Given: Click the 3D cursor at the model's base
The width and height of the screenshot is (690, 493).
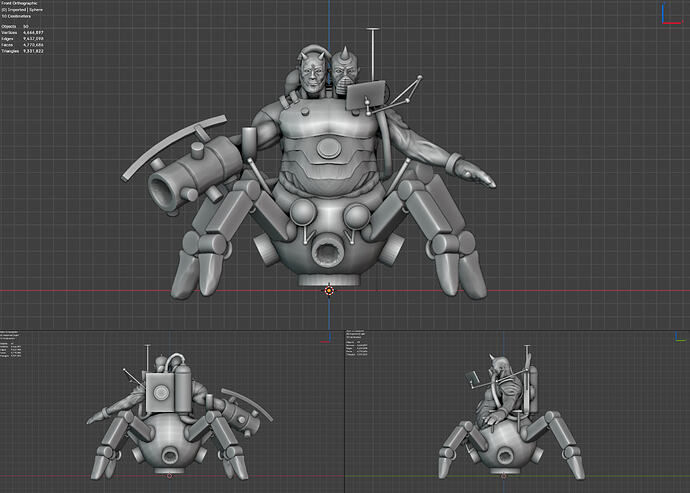Looking at the screenshot, I should (329, 291).
